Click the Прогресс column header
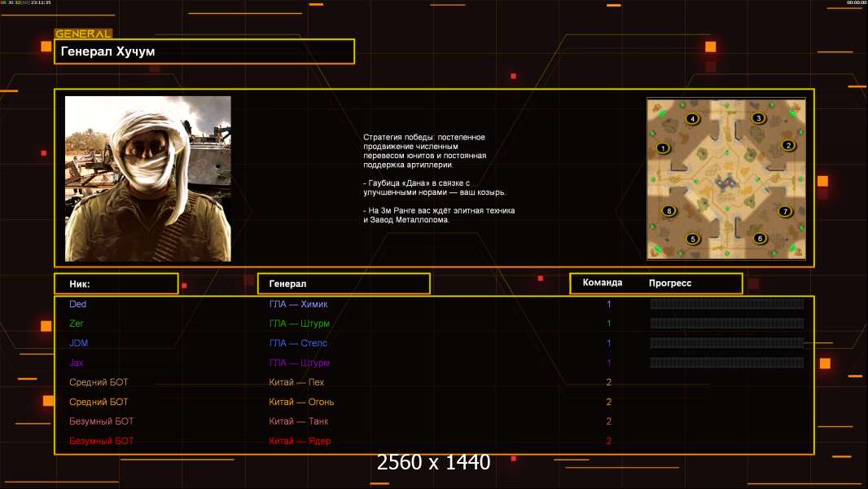Viewport: 868px width, 489px height. (670, 283)
